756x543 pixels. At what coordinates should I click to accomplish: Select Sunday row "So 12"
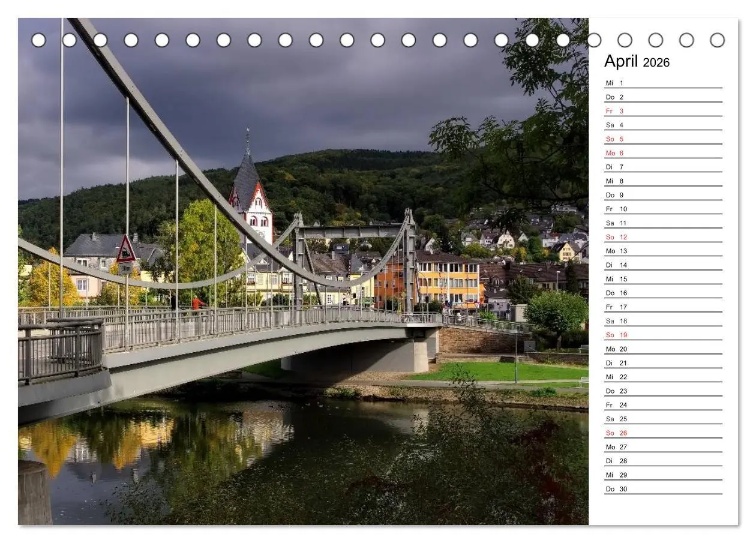(663, 237)
